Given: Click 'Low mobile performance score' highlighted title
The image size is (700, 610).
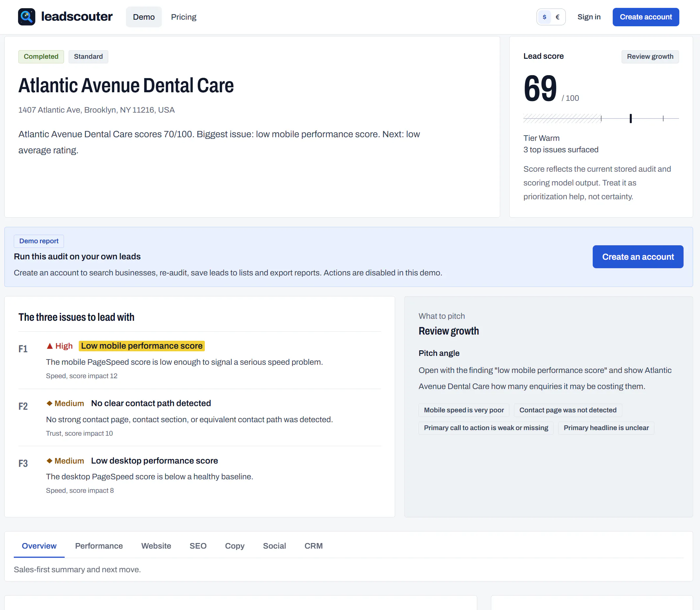Looking at the screenshot, I should pyautogui.click(x=141, y=346).
